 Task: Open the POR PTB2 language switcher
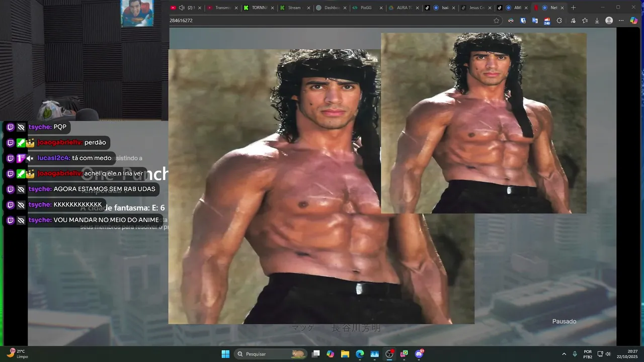(588, 354)
